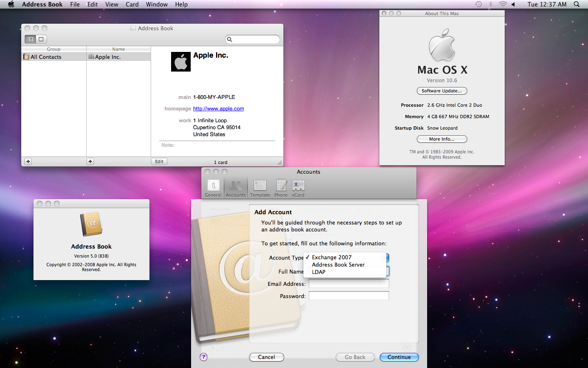This screenshot has height=368, width=588.
Task: Click the More Info button
Action: tap(442, 139)
